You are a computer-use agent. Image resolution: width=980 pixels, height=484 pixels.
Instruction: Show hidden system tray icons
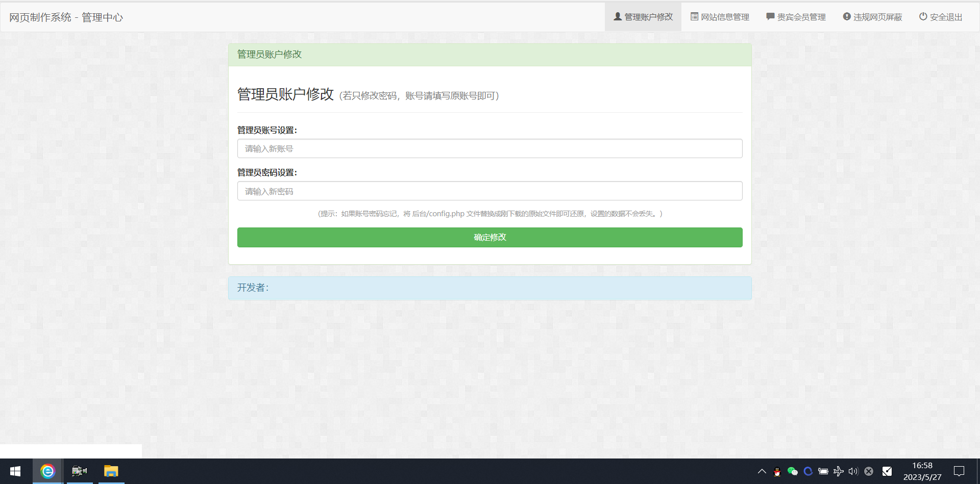tap(762, 471)
